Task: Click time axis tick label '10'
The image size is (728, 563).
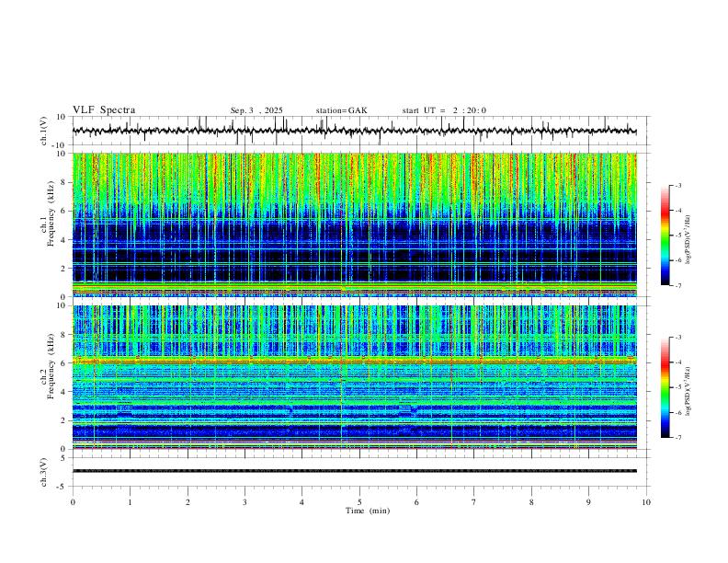Action: (x=646, y=502)
